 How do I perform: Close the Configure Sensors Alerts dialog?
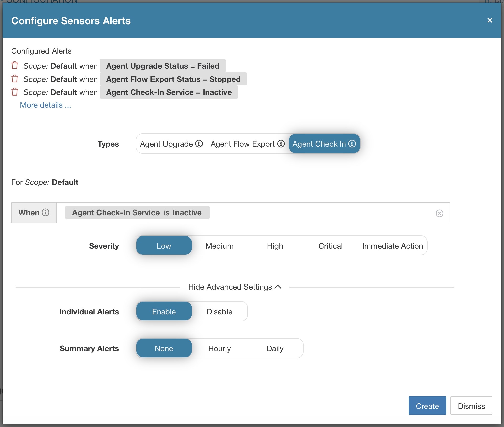click(x=490, y=20)
